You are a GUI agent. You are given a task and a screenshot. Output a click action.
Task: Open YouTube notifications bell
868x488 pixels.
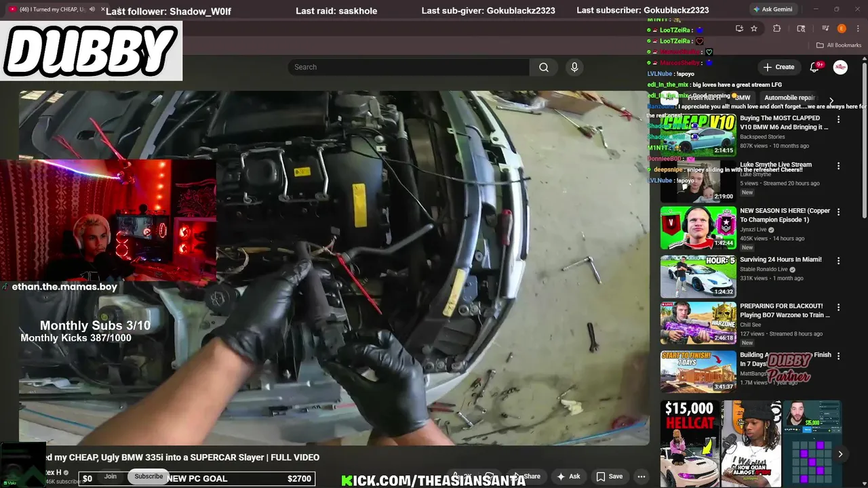815,67
